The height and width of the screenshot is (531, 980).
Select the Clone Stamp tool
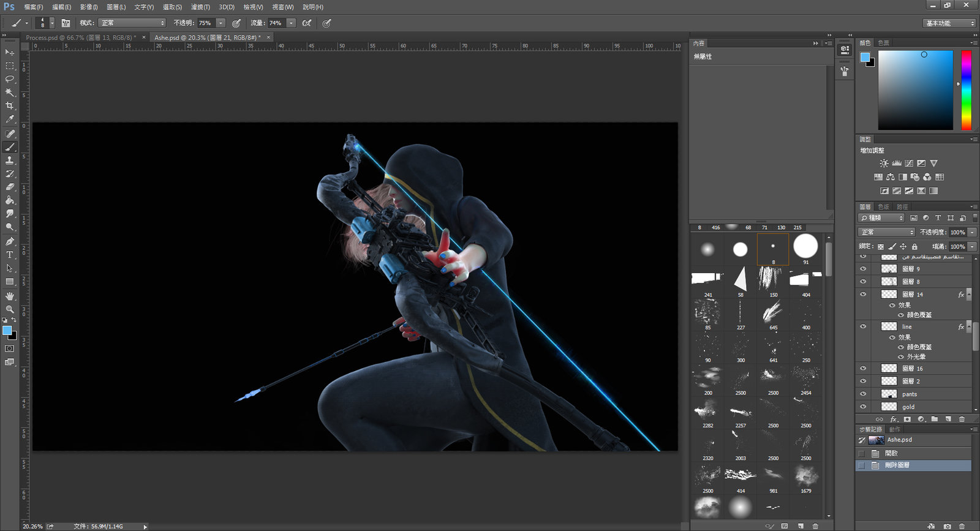pos(10,160)
